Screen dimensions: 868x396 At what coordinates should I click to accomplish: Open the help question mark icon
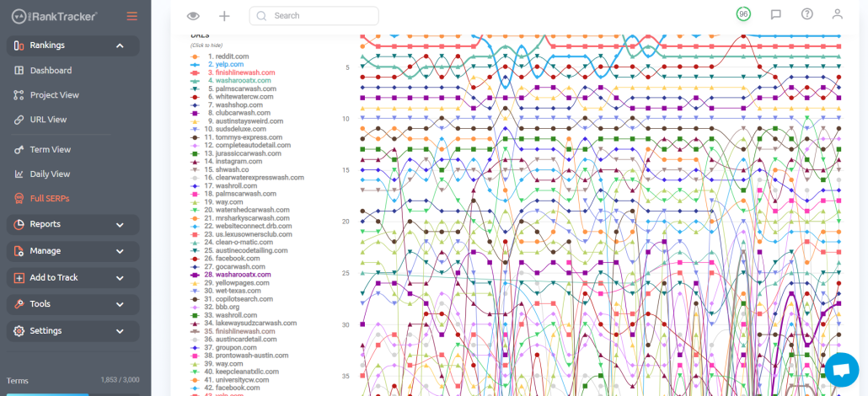(807, 14)
